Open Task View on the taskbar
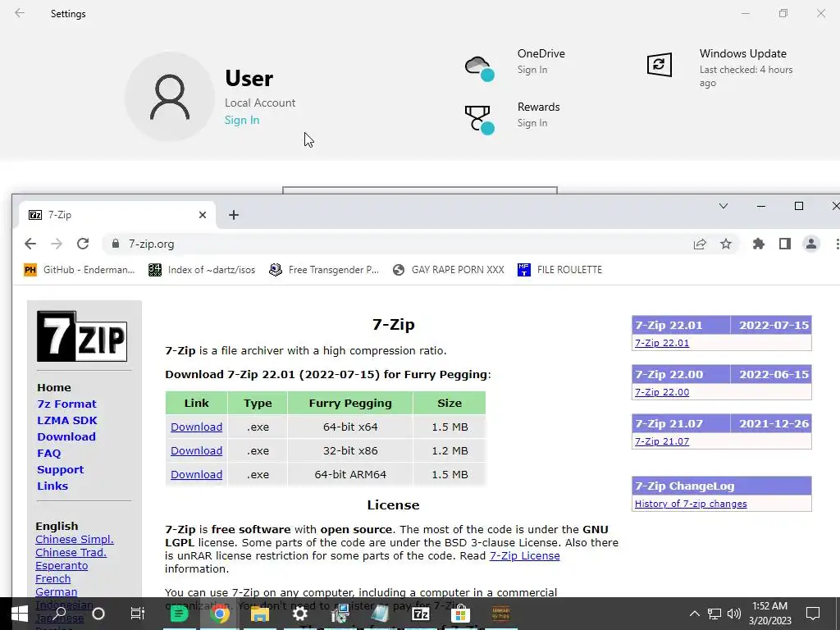Image resolution: width=840 pixels, height=630 pixels. [138, 614]
